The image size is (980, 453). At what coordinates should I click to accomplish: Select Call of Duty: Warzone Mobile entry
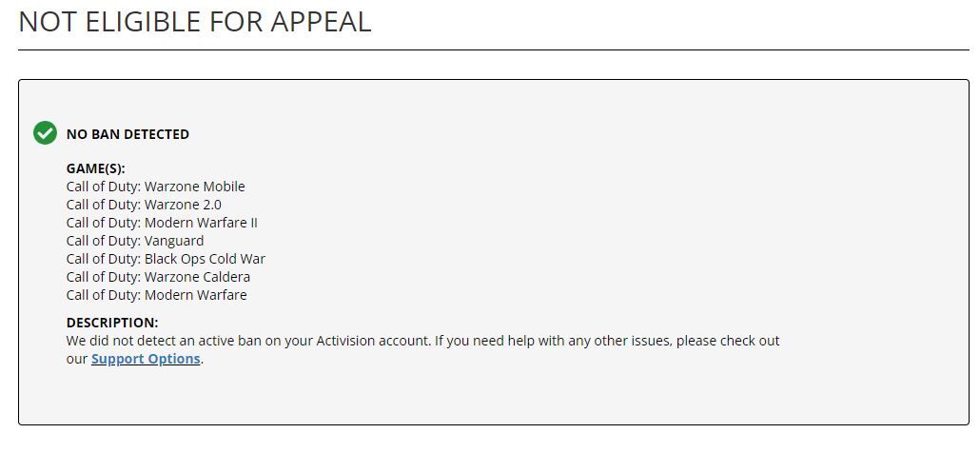pos(156,187)
